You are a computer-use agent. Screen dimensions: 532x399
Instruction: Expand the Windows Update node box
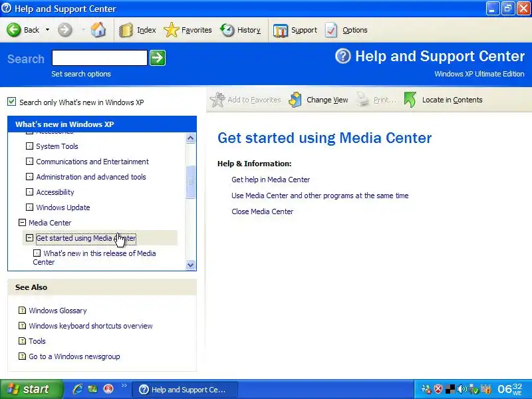[x=29, y=207]
